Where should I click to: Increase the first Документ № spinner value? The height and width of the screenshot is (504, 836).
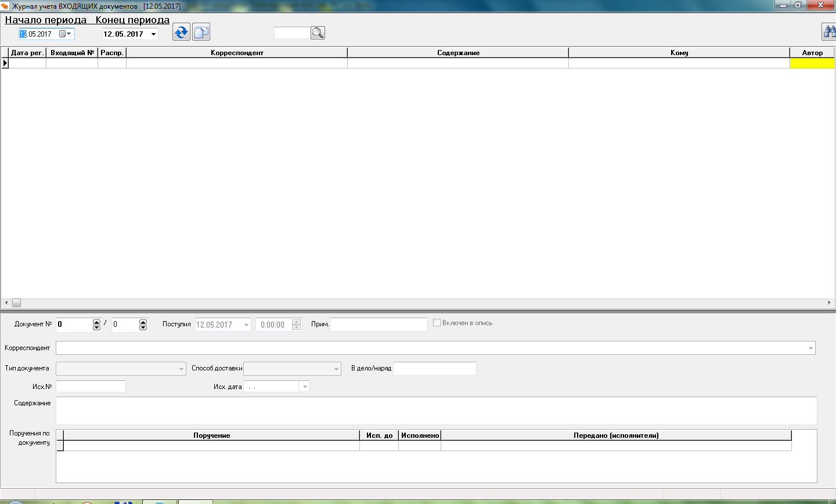[96, 322]
